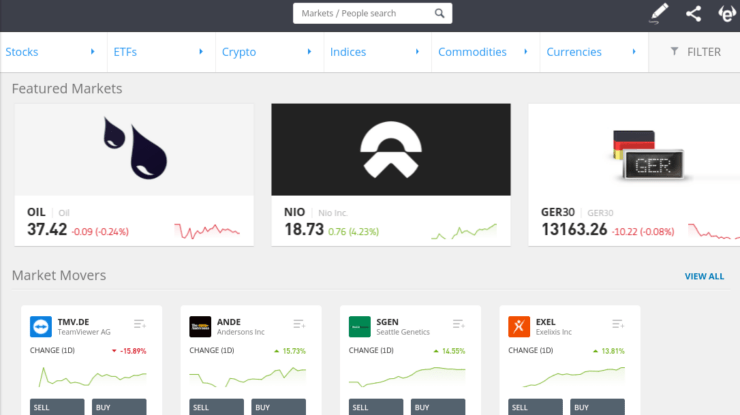This screenshot has width=740, height=415.
Task: Add SGEN to watchlist icon
Action: (459, 324)
